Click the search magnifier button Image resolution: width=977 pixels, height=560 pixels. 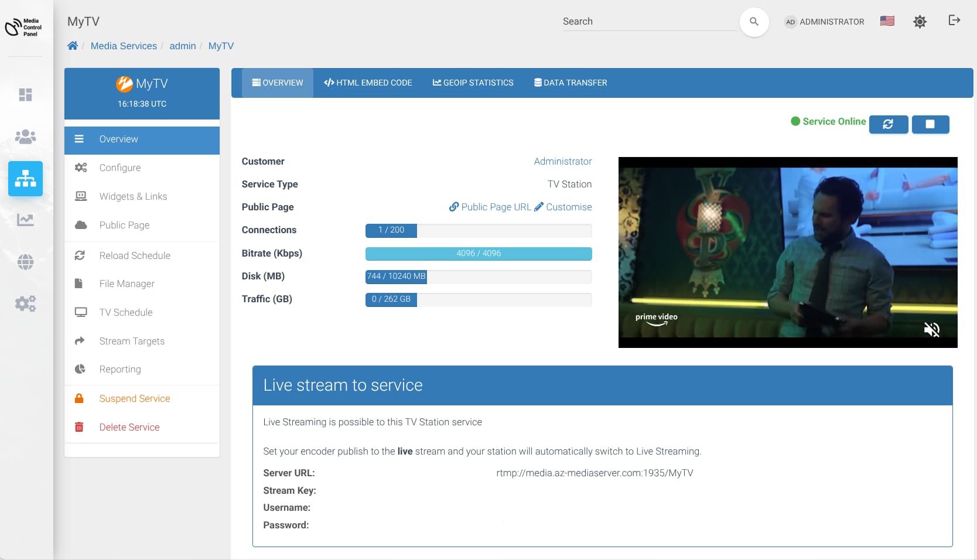pyautogui.click(x=754, y=22)
